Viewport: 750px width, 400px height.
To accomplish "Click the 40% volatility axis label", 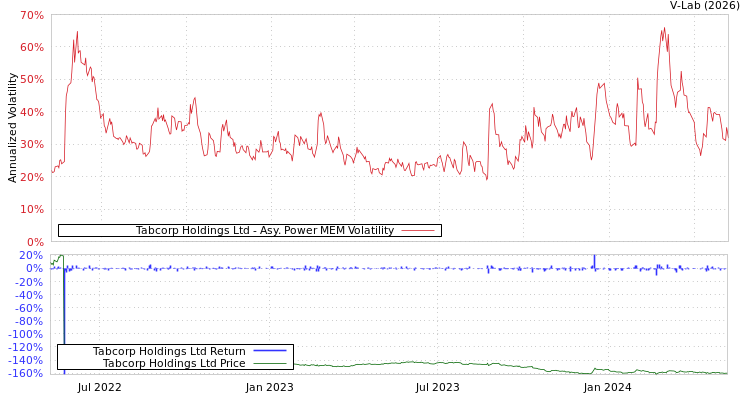I will (x=32, y=113).
